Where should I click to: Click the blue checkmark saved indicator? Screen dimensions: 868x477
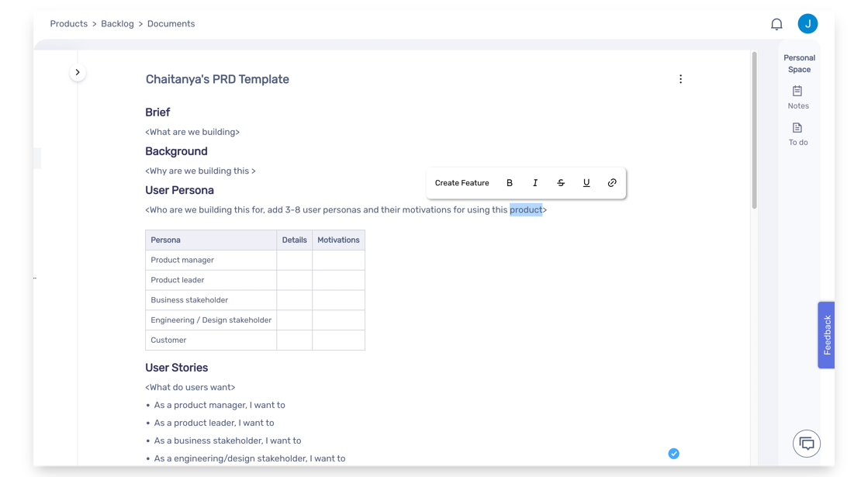point(674,454)
